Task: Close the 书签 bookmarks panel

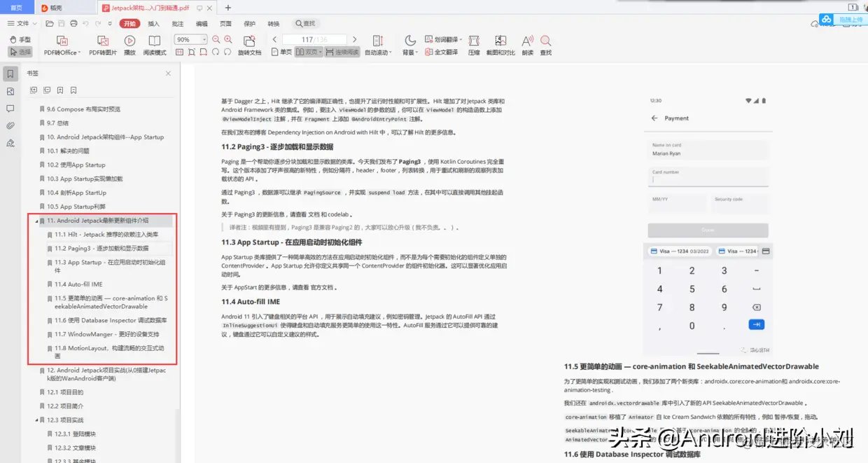Action: pyautogui.click(x=168, y=73)
